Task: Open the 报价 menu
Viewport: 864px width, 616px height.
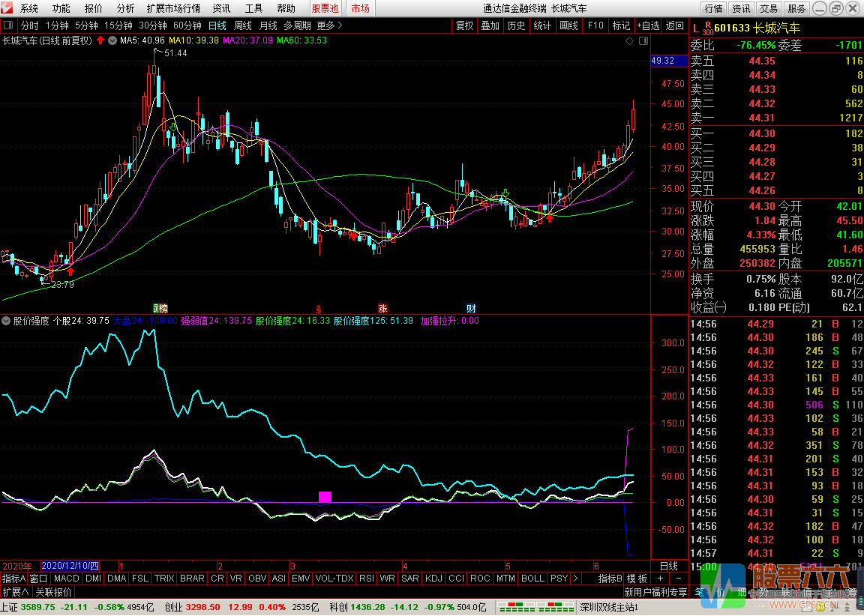Action: coord(93,8)
